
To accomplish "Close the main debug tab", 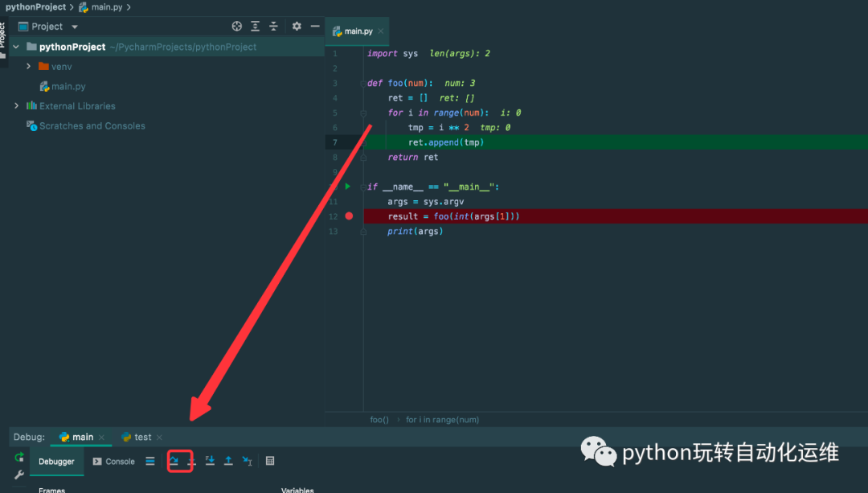I will (101, 438).
